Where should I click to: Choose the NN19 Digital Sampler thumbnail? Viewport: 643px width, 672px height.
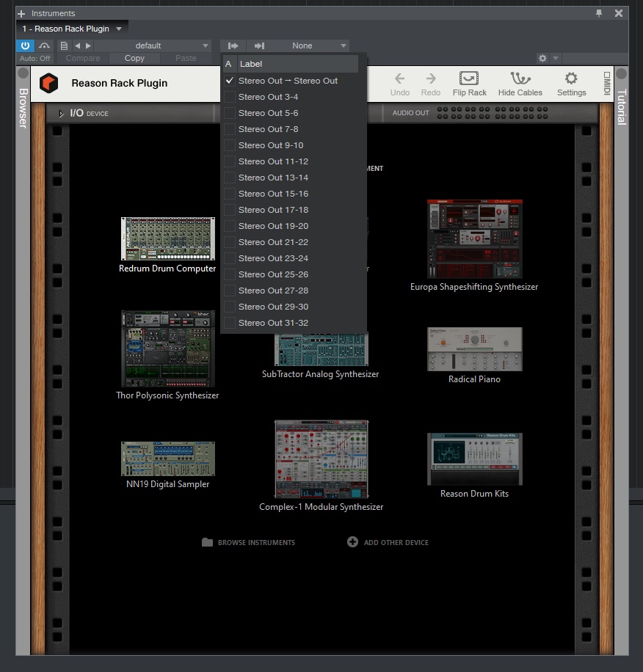pos(167,459)
